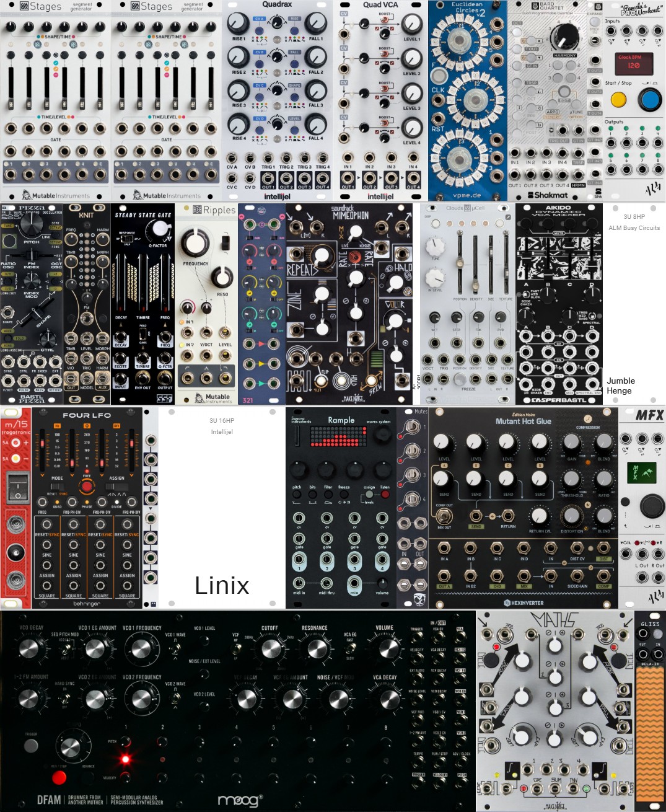Click the moog logo on the DFAM

pos(240,800)
